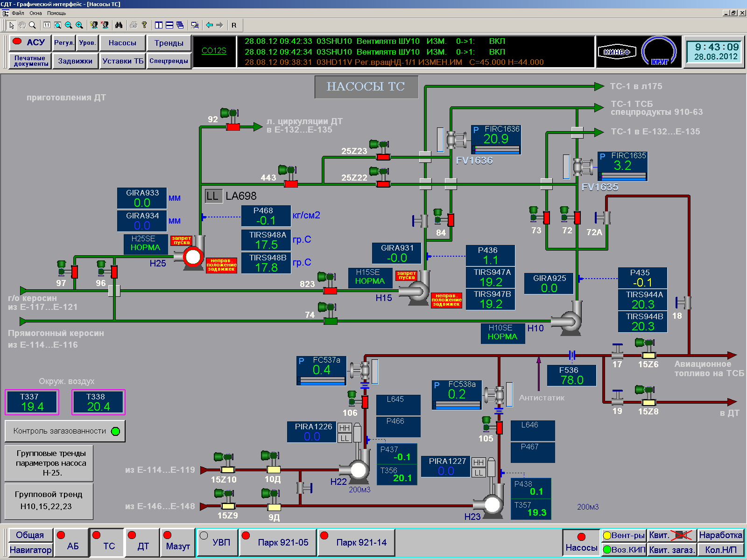Select the 1:1 actual size icon
The image size is (747, 560).
click(x=47, y=25)
